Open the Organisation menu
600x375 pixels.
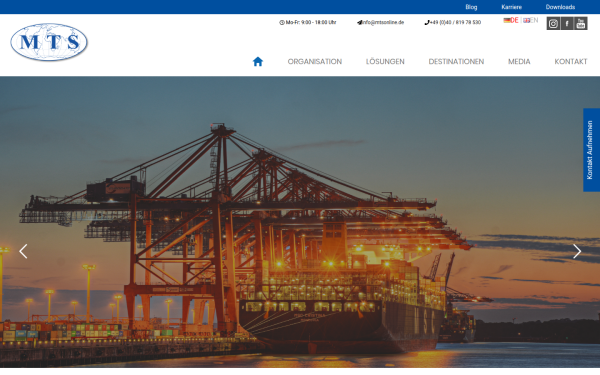click(315, 62)
